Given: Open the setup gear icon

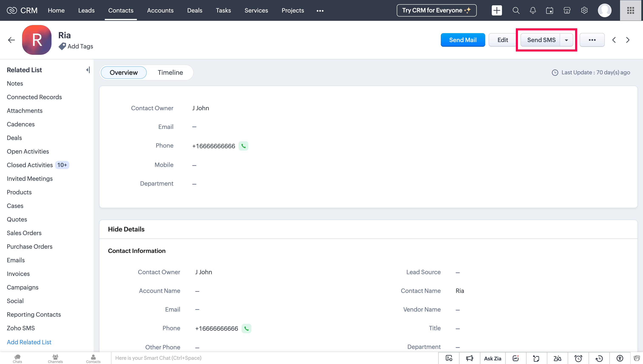Looking at the screenshot, I should coord(584,10).
